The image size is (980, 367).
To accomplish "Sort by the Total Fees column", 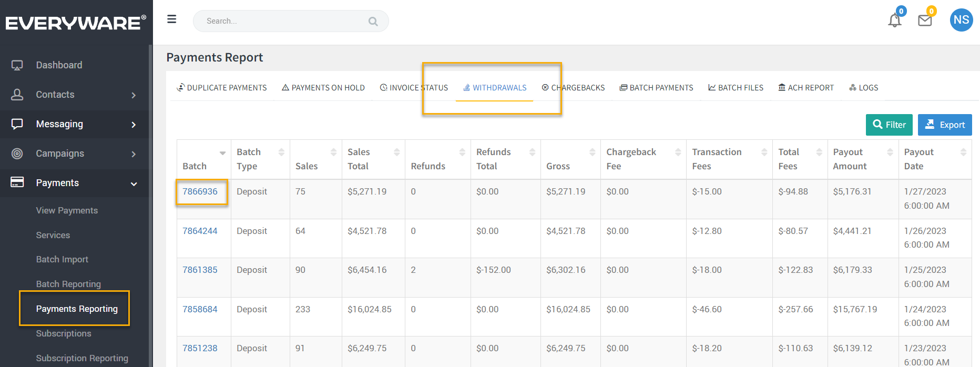I will click(819, 152).
